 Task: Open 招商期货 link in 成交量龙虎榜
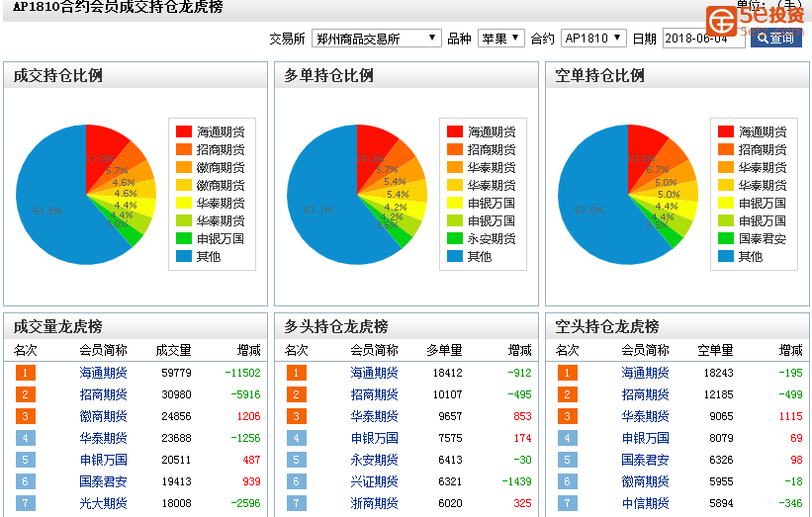tap(103, 394)
